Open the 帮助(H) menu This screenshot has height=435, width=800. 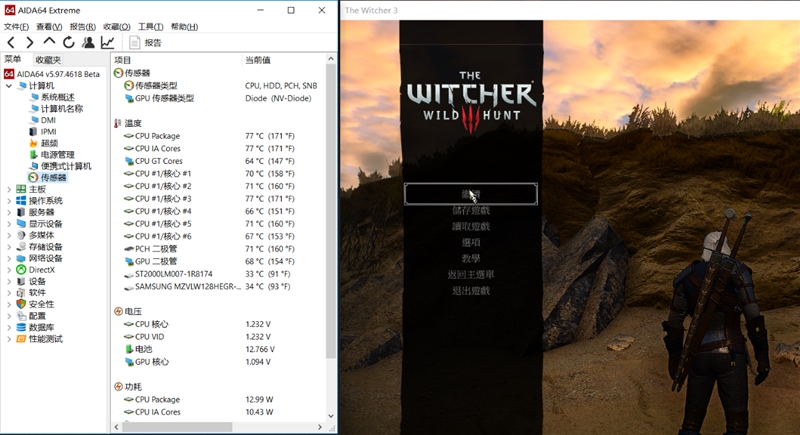click(184, 27)
